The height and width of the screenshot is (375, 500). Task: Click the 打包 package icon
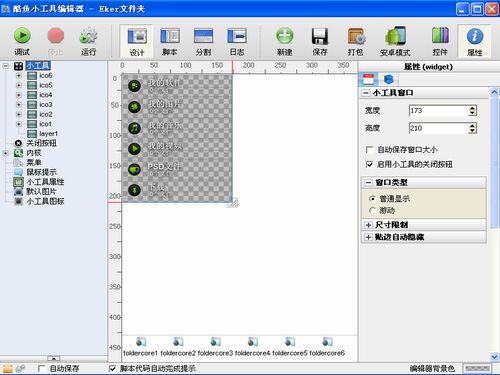coord(356,36)
